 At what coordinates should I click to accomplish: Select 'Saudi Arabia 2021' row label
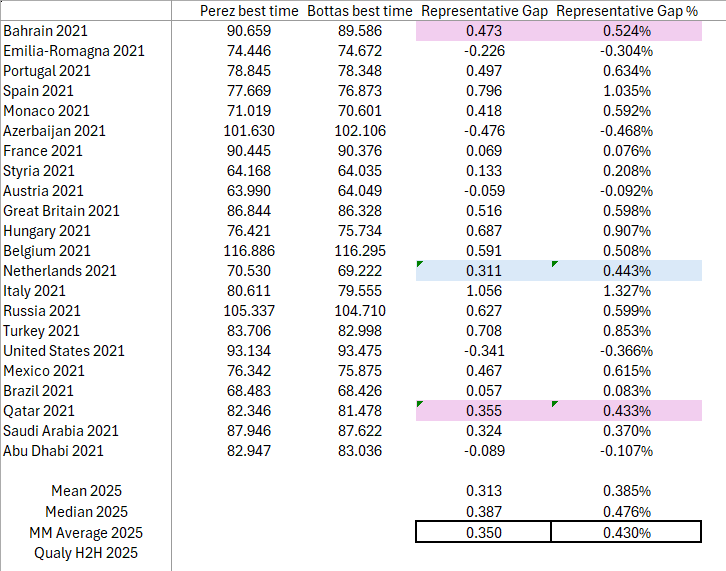click(x=61, y=431)
